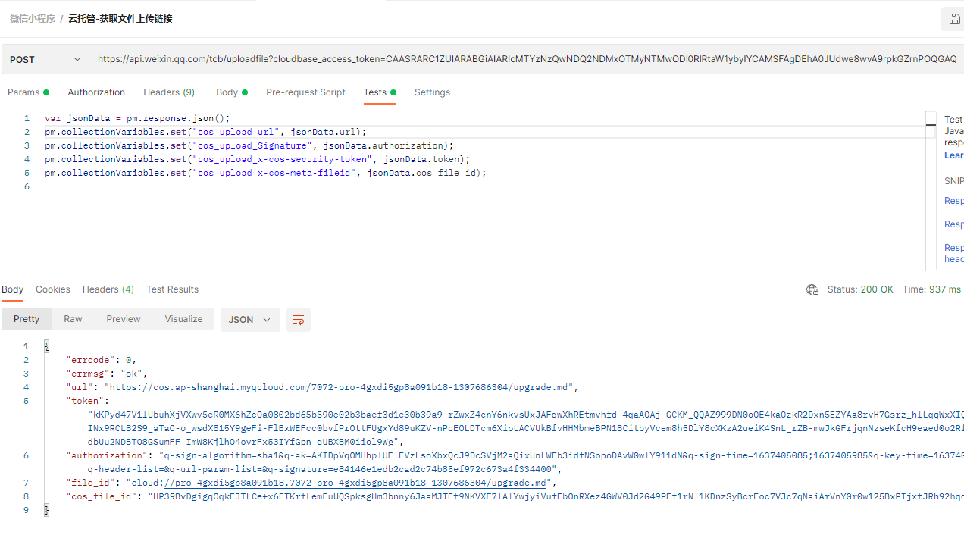Click the 云托管-获取文件上传链接 request title
964x560 pixels.
click(121, 19)
